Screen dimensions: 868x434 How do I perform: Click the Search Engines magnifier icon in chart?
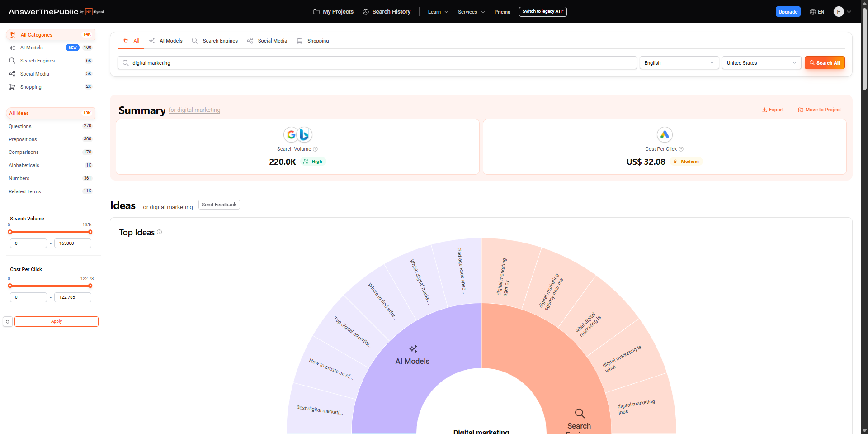[580, 413]
